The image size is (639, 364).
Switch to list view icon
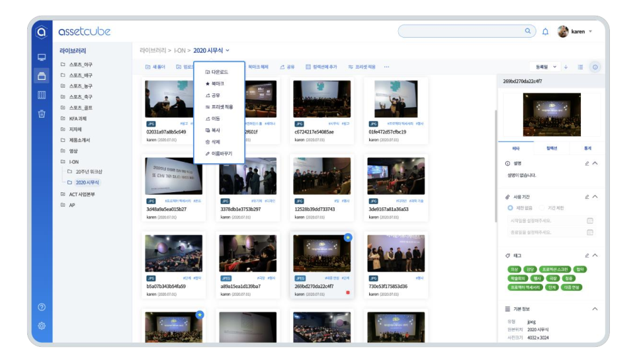tap(580, 67)
